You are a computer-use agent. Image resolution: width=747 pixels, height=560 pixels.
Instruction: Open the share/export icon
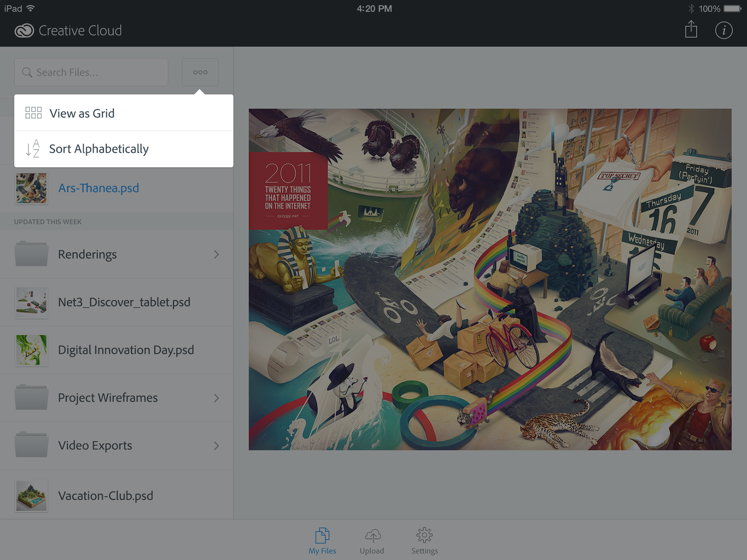tap(691, 29)
